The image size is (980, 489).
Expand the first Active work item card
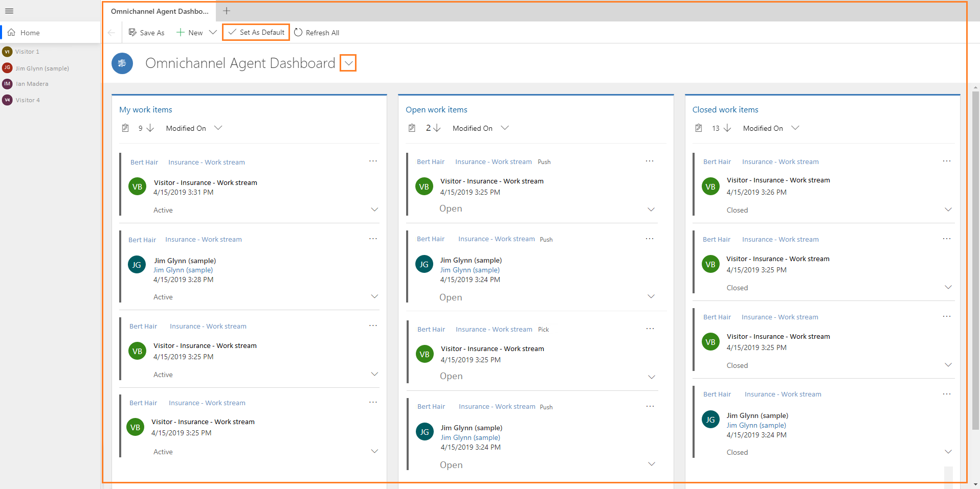(374, 209)
